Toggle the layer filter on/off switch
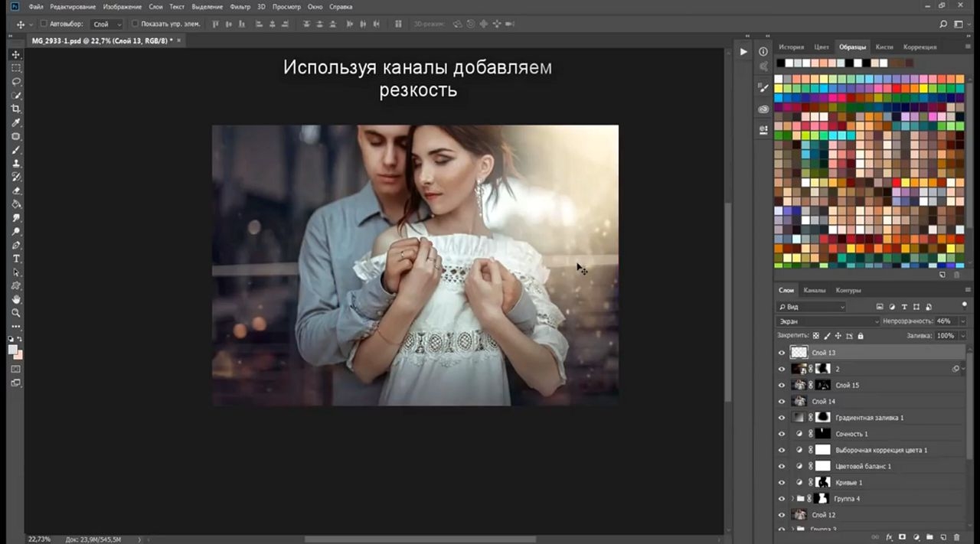Image resolution: width=980 pixels, height=544 pixels. coord(964,305)
